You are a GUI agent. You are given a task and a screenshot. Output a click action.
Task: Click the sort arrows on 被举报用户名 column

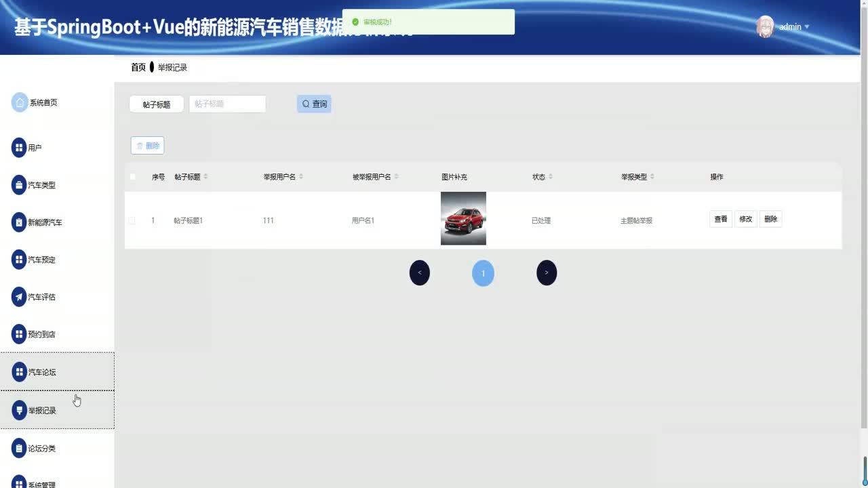[396, 177]
